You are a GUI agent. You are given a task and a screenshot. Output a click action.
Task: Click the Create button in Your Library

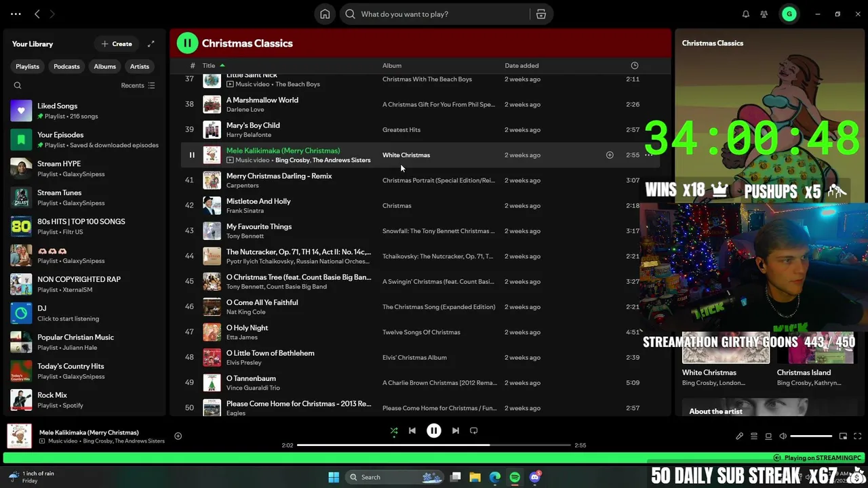tap(117, 44)
